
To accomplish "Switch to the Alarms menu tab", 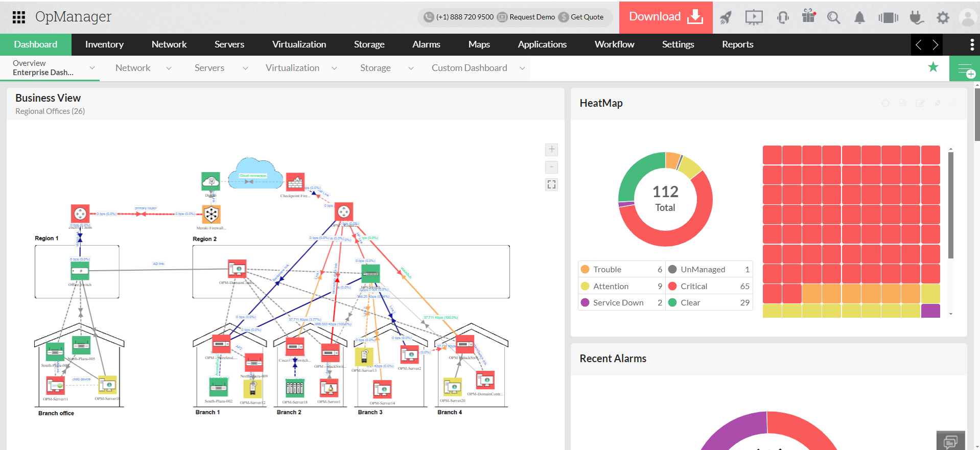I will coord(426,44).
